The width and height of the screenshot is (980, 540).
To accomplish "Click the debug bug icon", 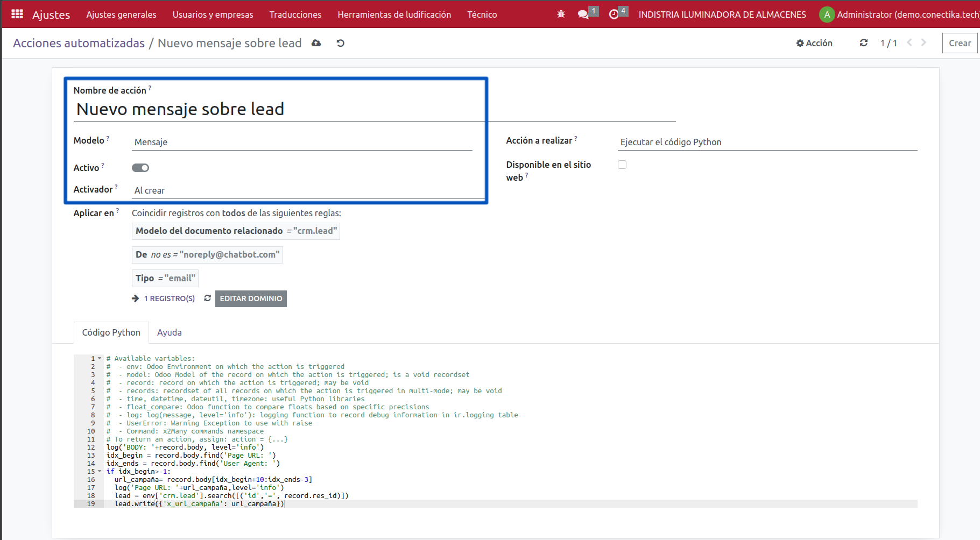I will (561, 15).
